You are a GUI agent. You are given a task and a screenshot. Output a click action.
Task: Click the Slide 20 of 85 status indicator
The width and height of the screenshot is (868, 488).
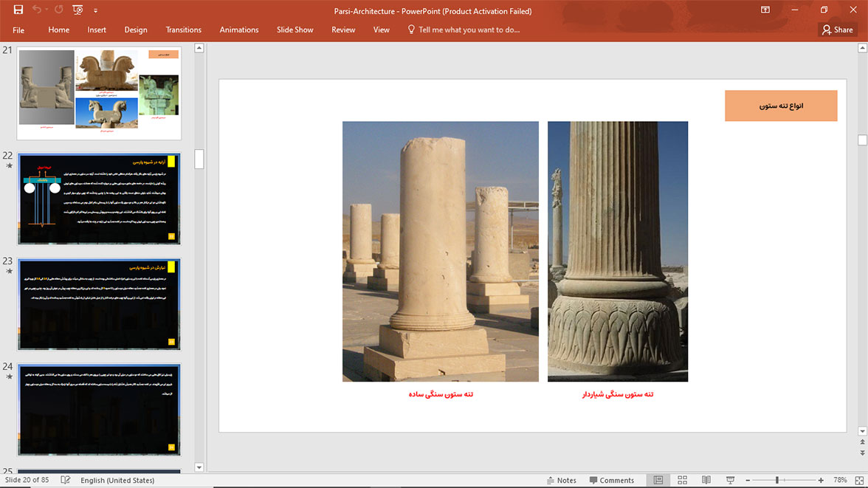point(27,480)
